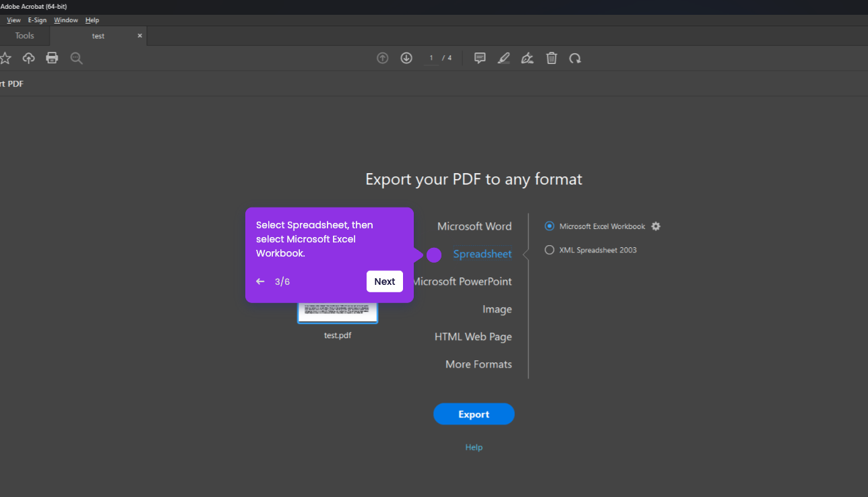868x497 pixels.
Task: Click the test.pdf thumbnail
Action: pos(338,312)
